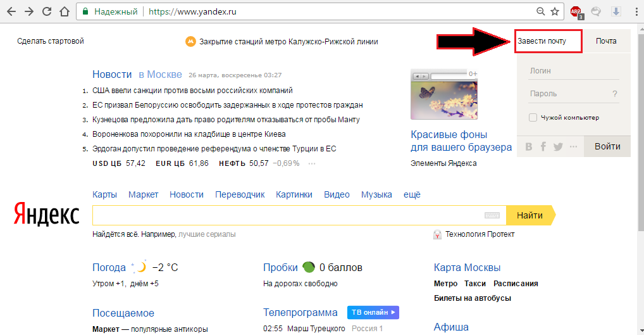Read news about США sanctions
Screen dimensions: 644x335
[192, 91]
